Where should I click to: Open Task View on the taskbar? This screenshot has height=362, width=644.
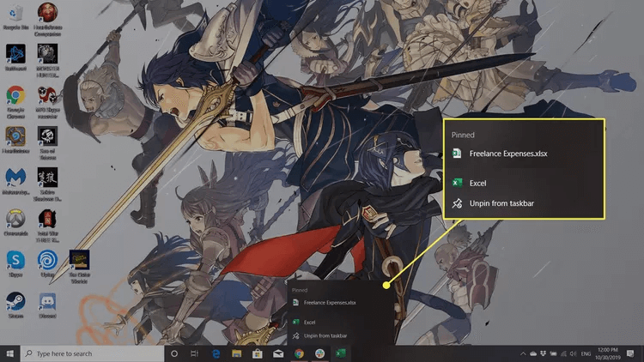tap(195, 353)
